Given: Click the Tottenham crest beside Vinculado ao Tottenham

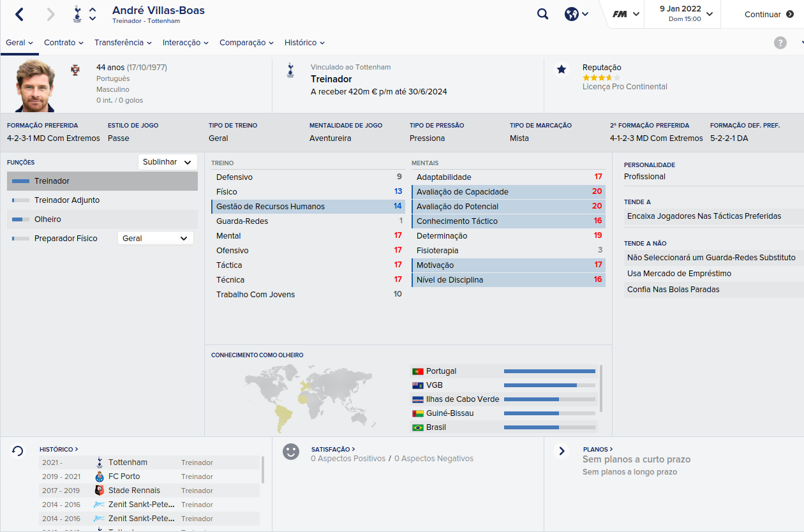Looking at the screenshot, I should tap(290, 70).
